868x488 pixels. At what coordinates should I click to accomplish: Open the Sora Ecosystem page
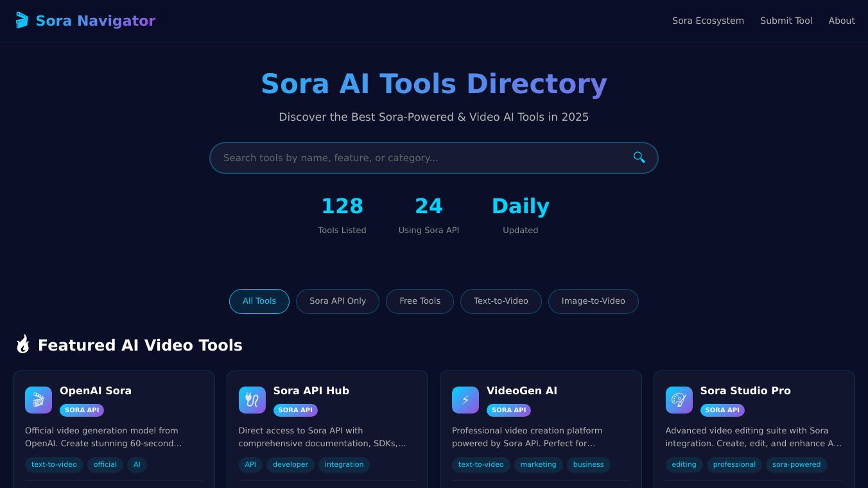tap(708, 21)
